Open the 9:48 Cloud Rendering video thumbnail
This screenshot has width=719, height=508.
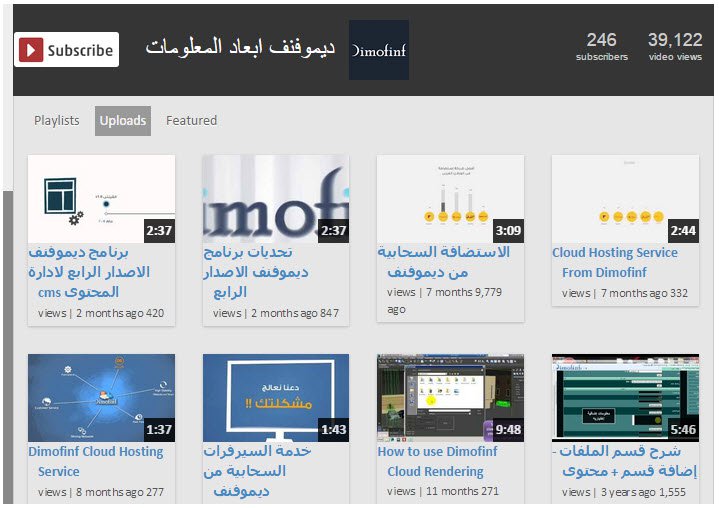pos(450,398)
